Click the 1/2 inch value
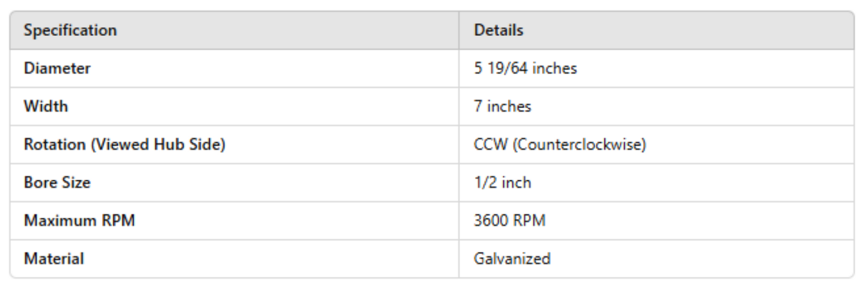 [502, 183]
